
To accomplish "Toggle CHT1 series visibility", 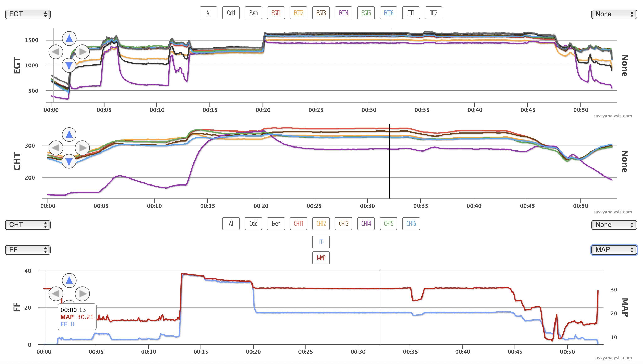I will click(298, 224).
